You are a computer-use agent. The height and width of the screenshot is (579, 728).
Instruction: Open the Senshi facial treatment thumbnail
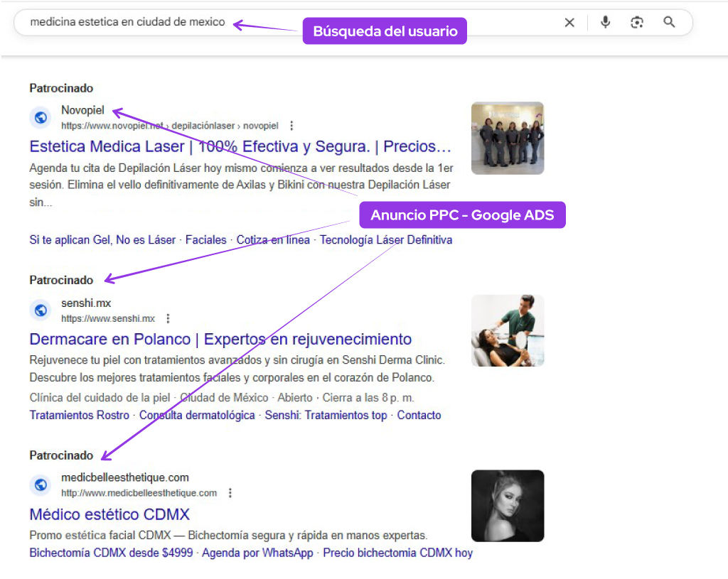(508, 330)
